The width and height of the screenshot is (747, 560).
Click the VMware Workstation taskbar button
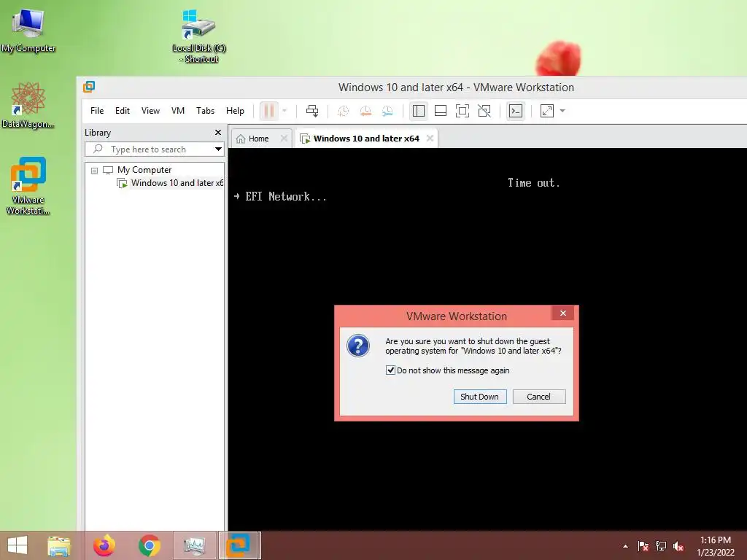click(x=239, y=545)
